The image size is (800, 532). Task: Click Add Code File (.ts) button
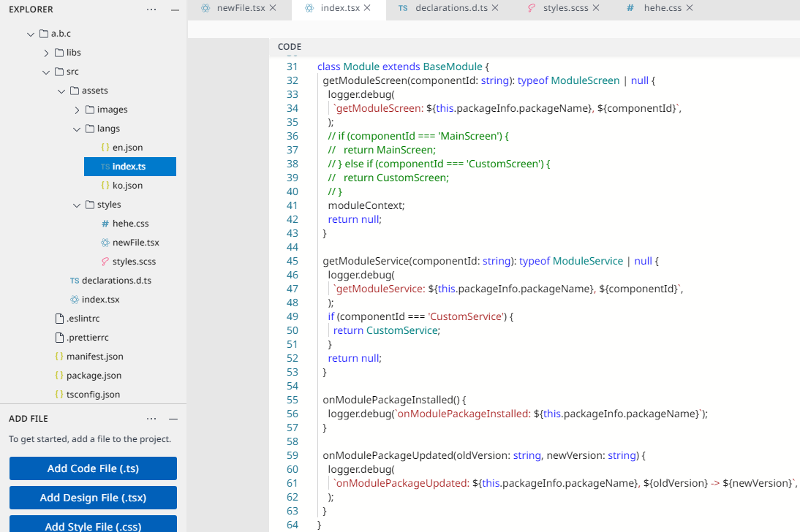[93, 468]
